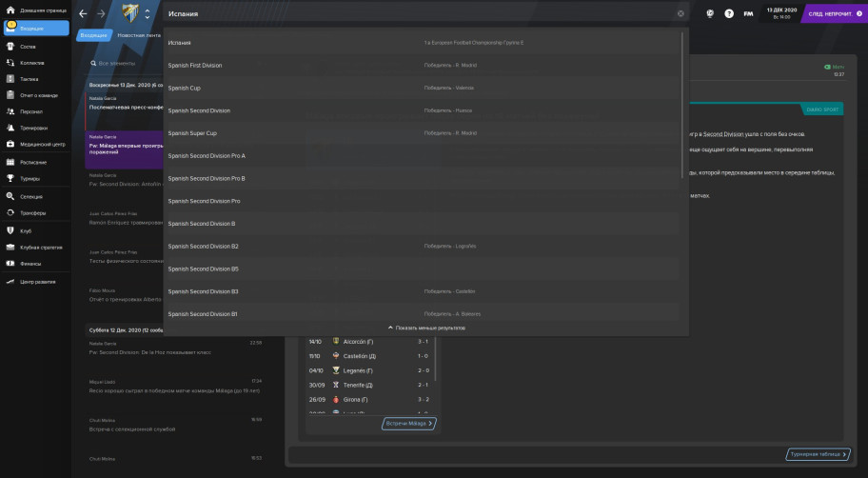
Task: Click the back arrow navigation icon
Action: [x=83, y=13]
